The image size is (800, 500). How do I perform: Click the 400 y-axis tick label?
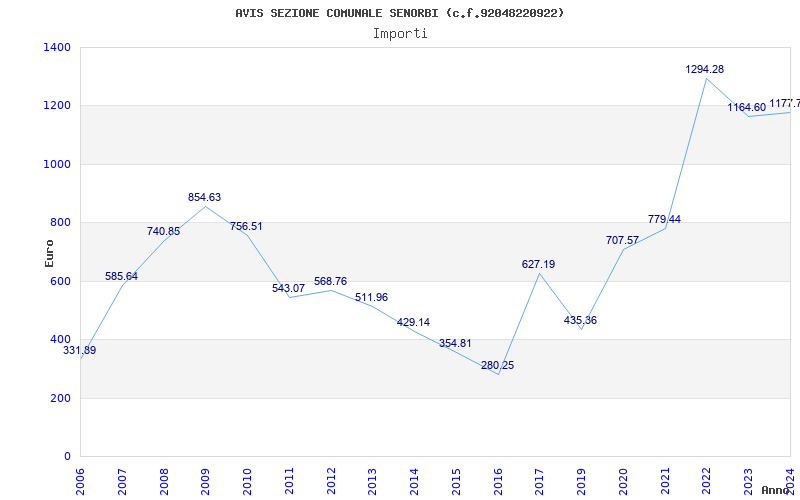point(60,339)
